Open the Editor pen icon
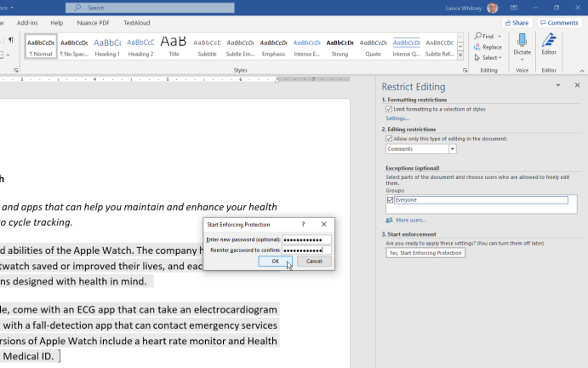The image size is (588, 368). coord(549,40)
